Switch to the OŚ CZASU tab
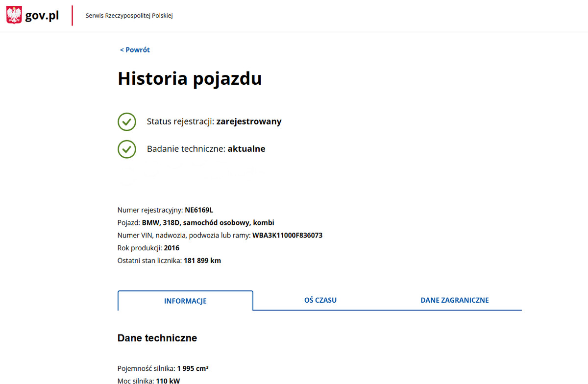 [320, 300]
